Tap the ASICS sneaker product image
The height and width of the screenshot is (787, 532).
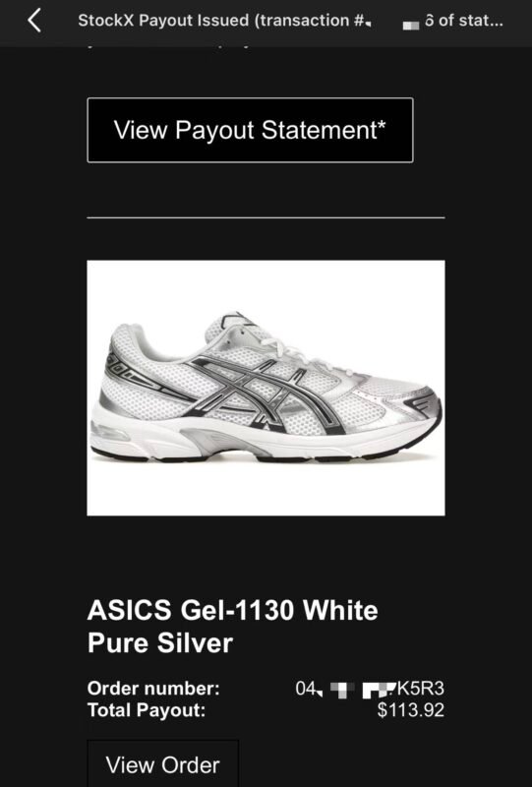266,388
